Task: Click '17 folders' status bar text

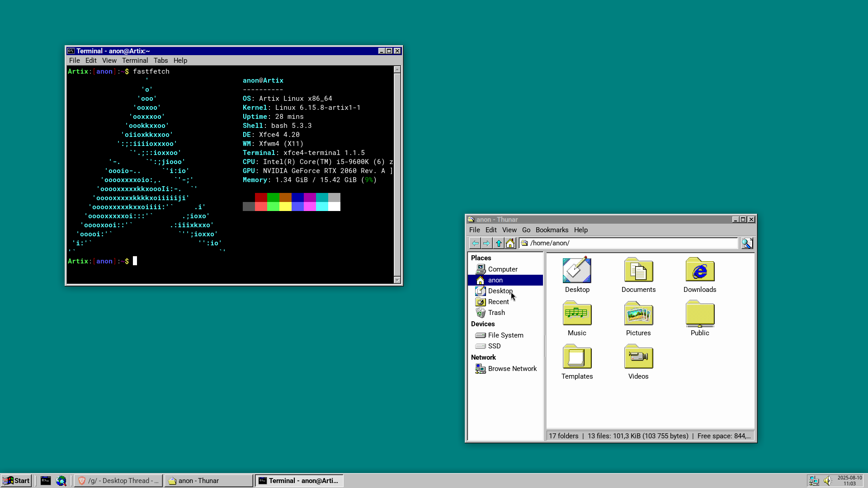Action: [563, 436]
